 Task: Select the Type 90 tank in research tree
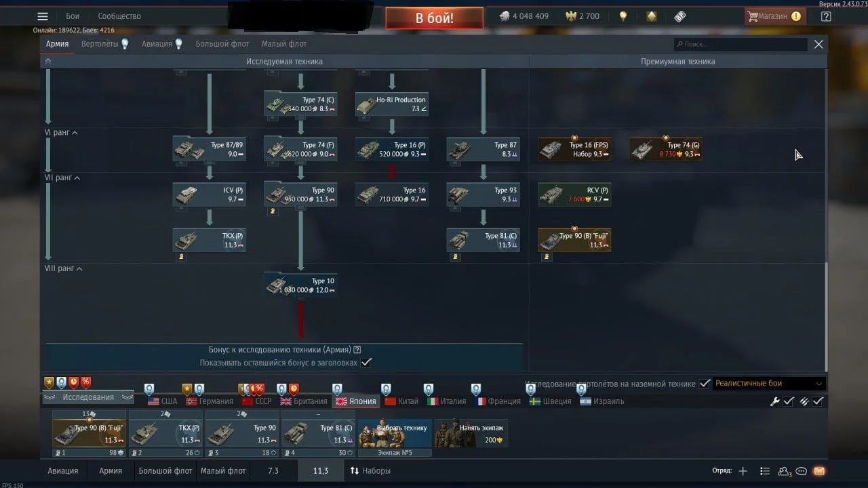pyautogui.click(x=300, y=195)
